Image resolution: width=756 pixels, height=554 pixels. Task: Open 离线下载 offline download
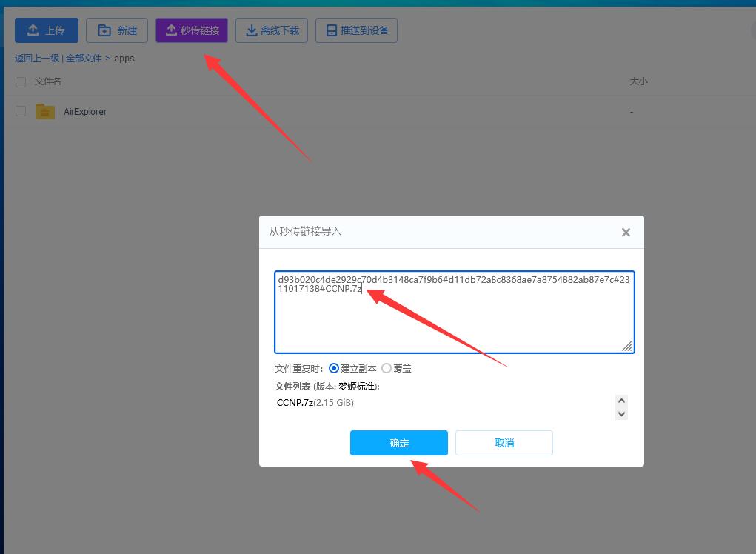tap(271, 30)
